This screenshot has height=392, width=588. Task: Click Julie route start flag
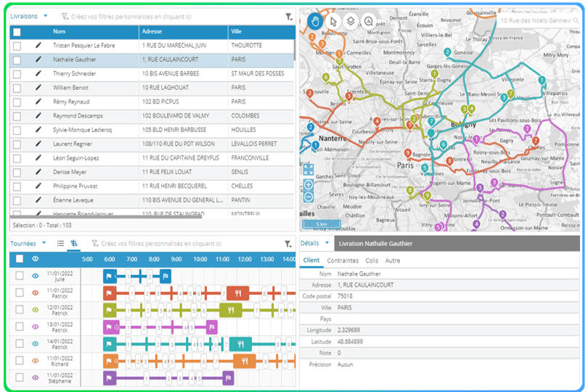coord(110,277)
